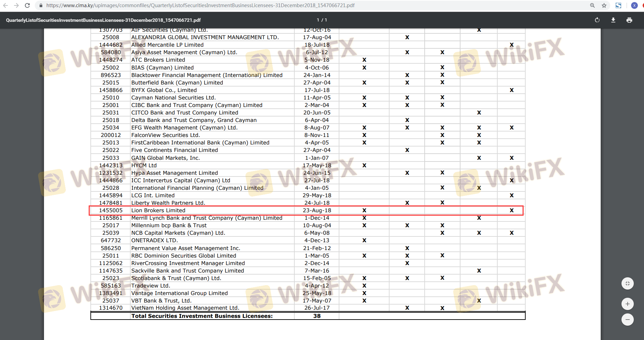Click the page number indicator 1 / 1

pyautogui.click(x=322, y=20)
